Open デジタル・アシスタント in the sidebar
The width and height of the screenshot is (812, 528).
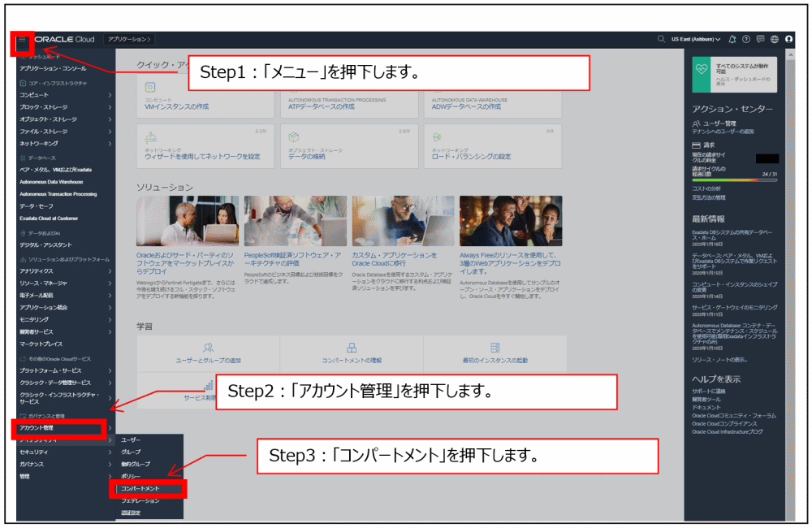pyautogui.click(x=45, y=245)
